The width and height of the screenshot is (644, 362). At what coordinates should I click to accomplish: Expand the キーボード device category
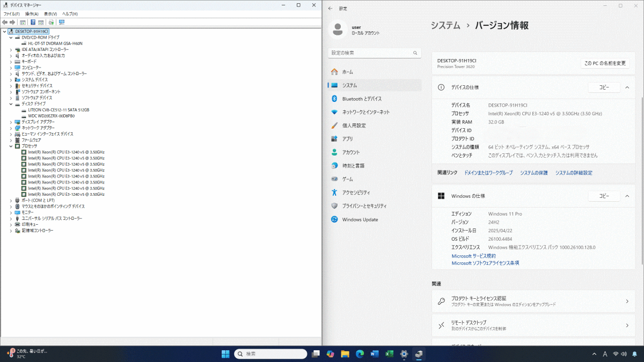coord(11,62)
